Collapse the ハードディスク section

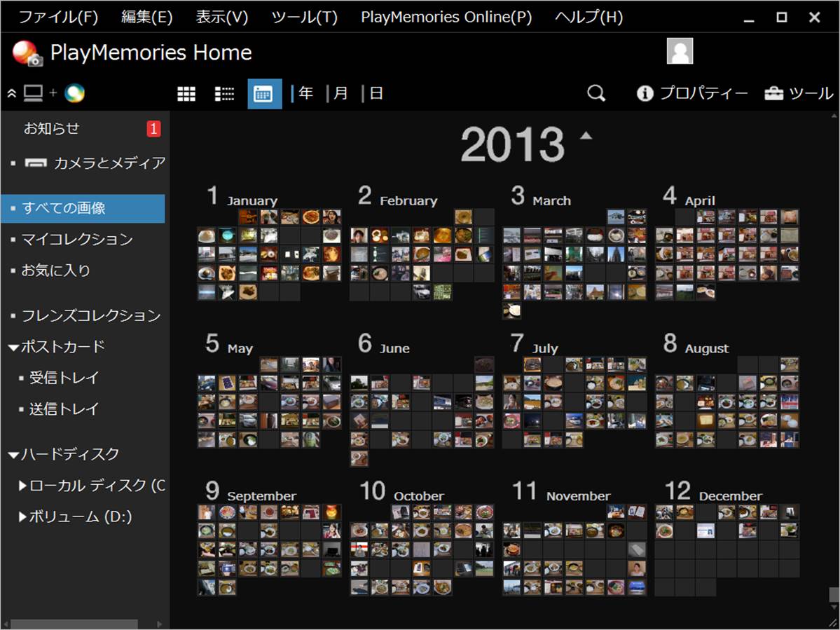(15, 456)
